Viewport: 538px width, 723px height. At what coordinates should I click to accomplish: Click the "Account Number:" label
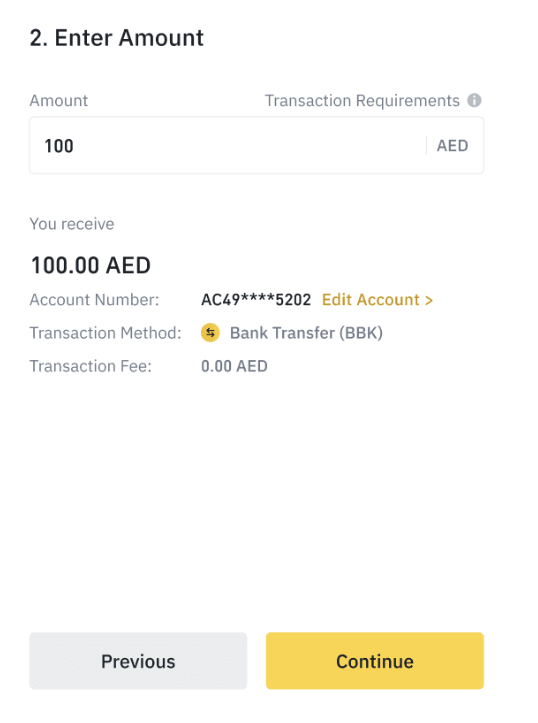tap(94, 300)
